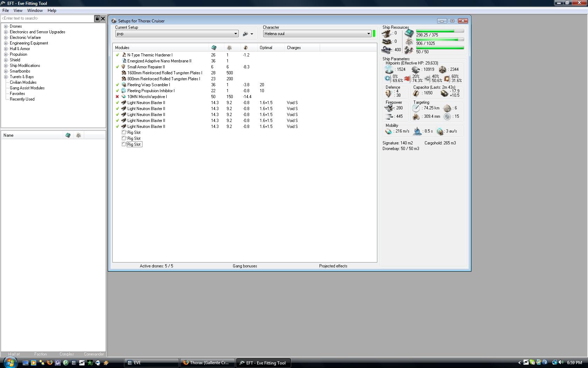This screenshot has height=368, width=588.
Task: Click the system clock showing 6:59 PM
Action: pos(574,363)
